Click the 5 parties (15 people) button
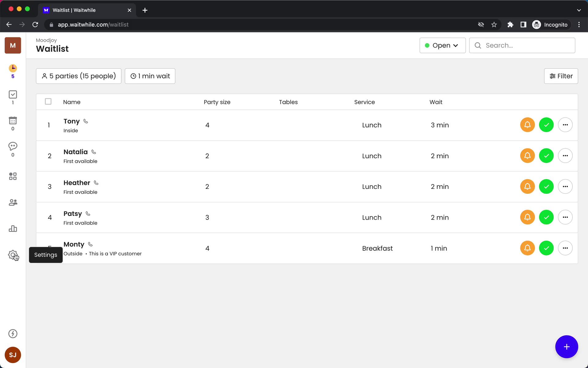Image resolution: width=588 pixels, height=368 pixels. (79, 76)
